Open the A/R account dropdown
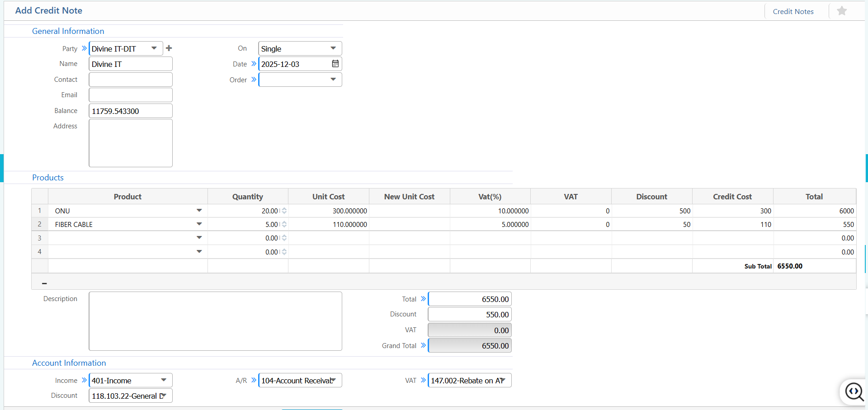This screenshot has height=410, width=868. 334,380
